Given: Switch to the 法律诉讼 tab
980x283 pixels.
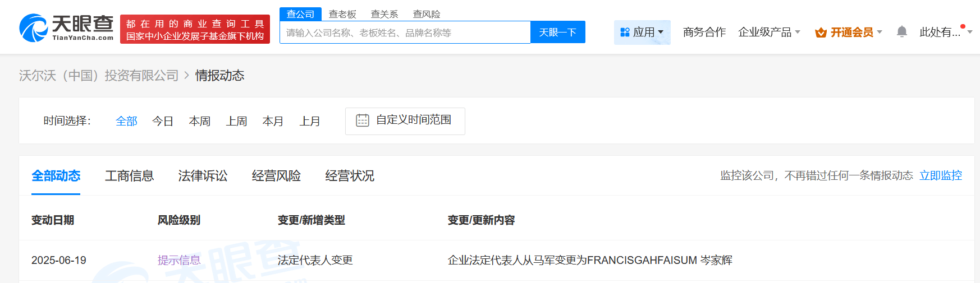Looking at the screenshot, I should (203, 176).
